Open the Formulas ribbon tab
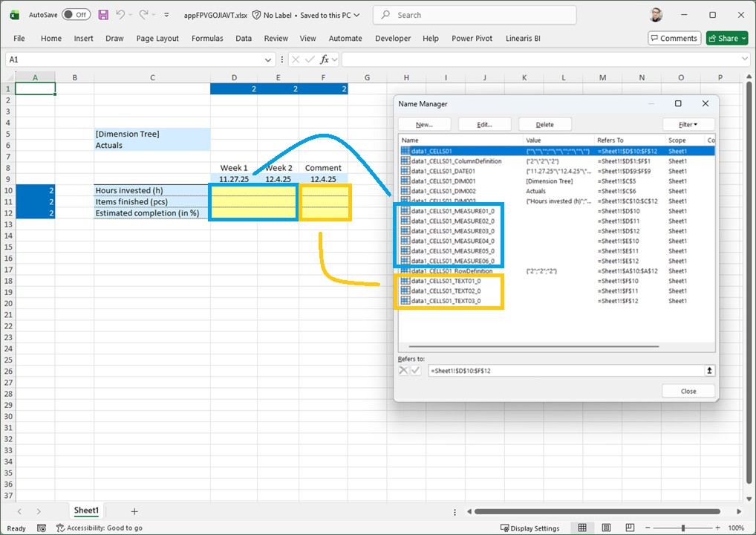The image size is (756, 535). [x=207, y=39]
